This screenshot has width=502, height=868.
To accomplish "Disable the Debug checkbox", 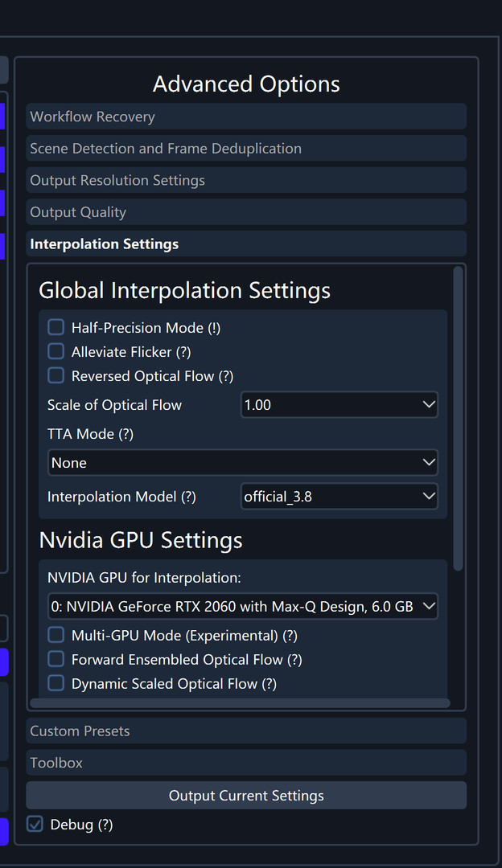I will pos(35,824).
